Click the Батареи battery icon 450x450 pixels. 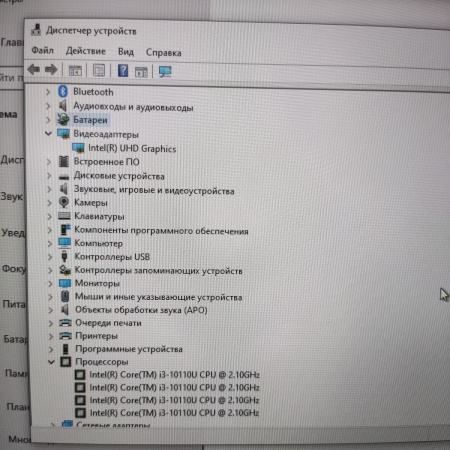(x=63, y=120)
